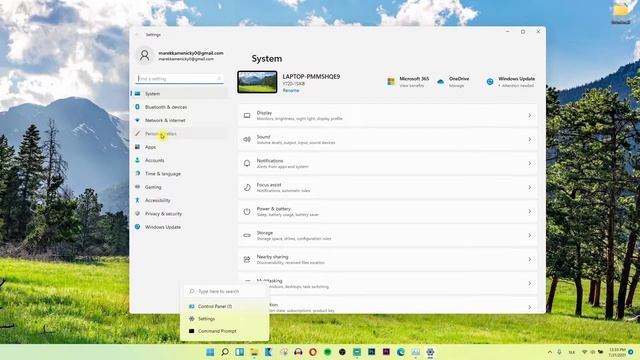The image size is (640, 360).
Task: Click the Wi-Fi icon in the system tray
Action: coord(584,352)
